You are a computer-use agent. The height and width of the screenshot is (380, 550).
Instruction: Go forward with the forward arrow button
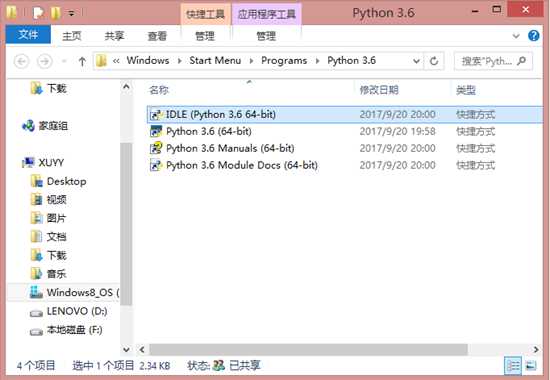pos(45,61)
